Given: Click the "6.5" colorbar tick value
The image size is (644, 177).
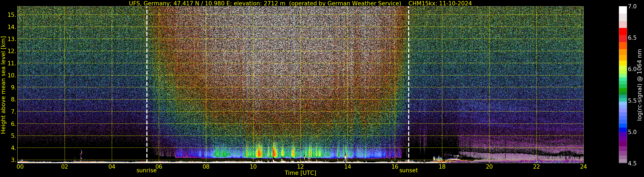Looking at the screenshot, I should (x=632, y=38).
